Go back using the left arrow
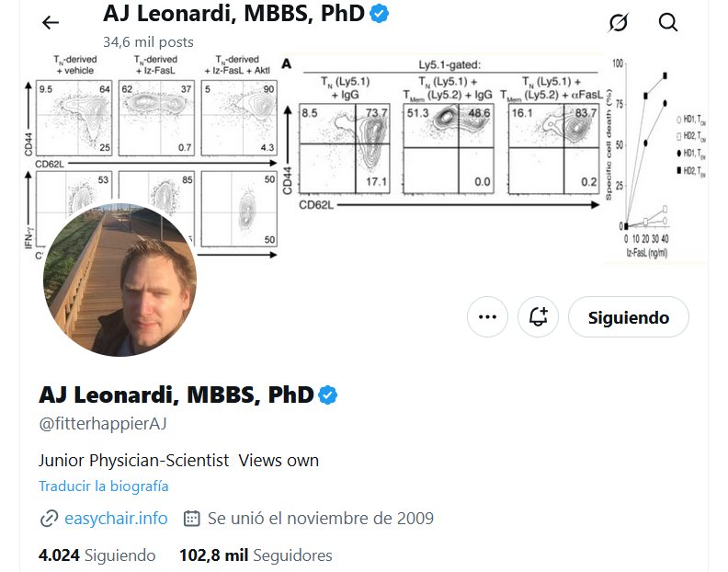 coord(51,23)
